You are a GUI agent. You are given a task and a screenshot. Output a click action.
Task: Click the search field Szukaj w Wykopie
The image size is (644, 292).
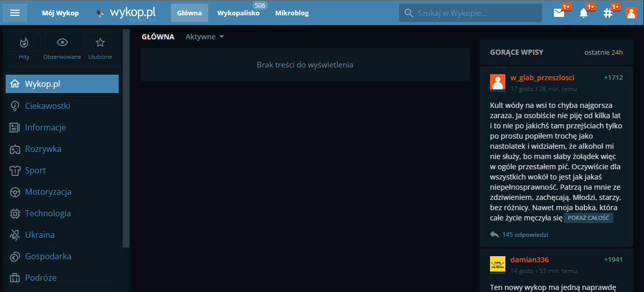click(x=471, y=13)
